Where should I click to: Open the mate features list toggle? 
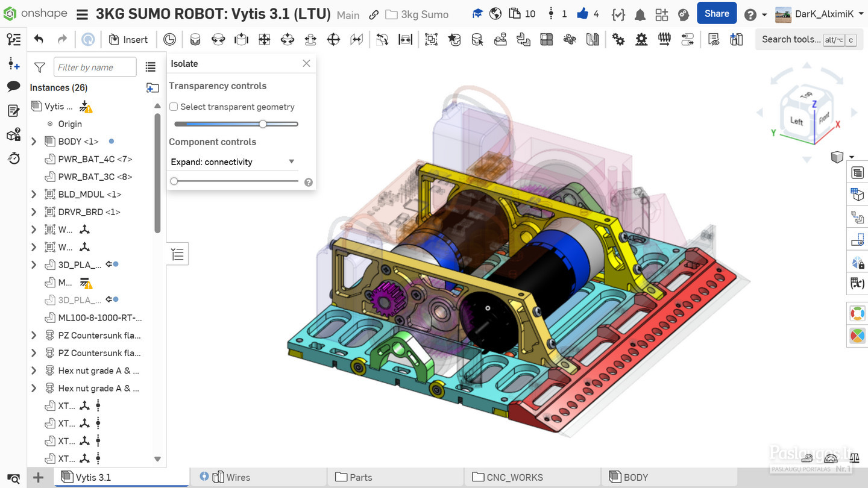(178, 254)
